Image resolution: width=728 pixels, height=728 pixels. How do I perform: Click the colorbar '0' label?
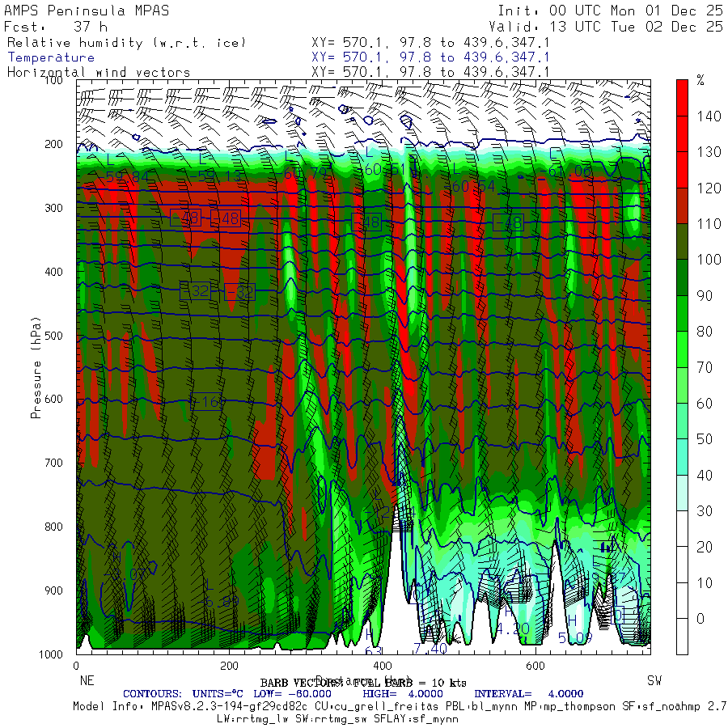tap(700, 619)
